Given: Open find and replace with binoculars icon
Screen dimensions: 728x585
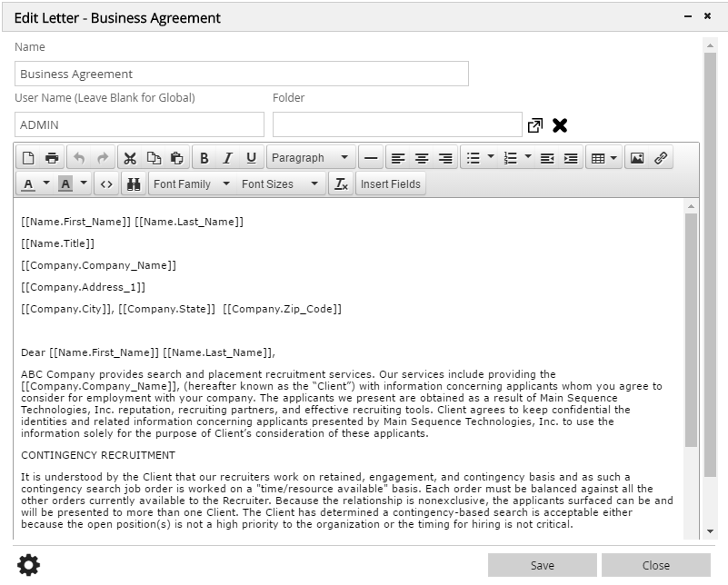Looking at the screenshot, I should 134,184.
